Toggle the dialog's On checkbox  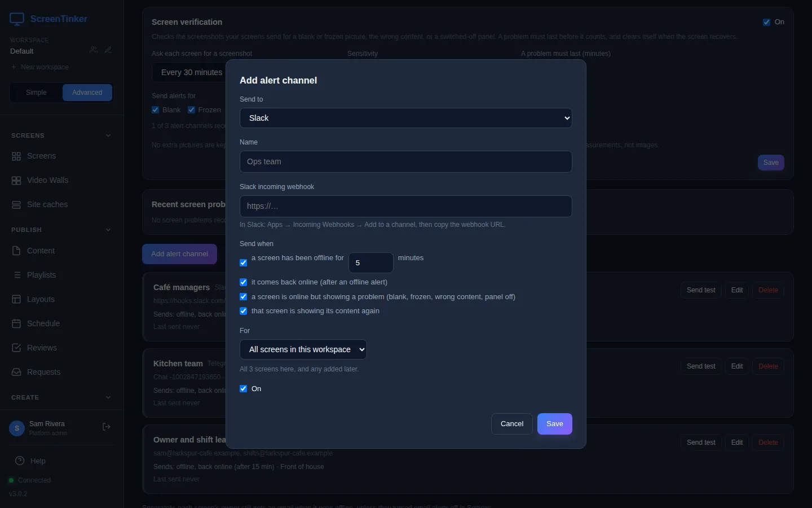coord(244,389)
